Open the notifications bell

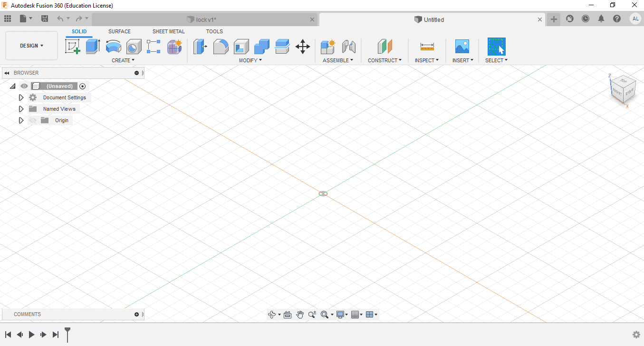click(601, 19)
